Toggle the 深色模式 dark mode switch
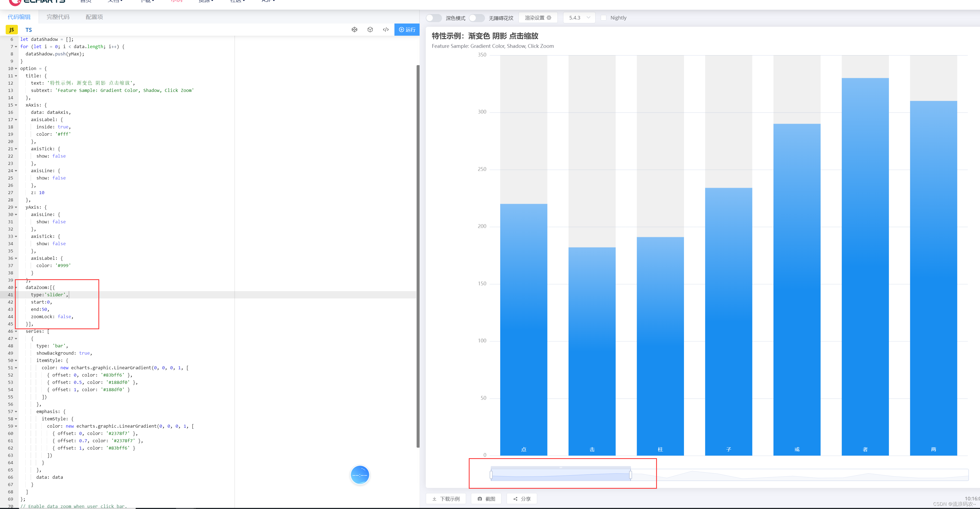Screen dimensions: 980x509 click(x=434, y=18)
